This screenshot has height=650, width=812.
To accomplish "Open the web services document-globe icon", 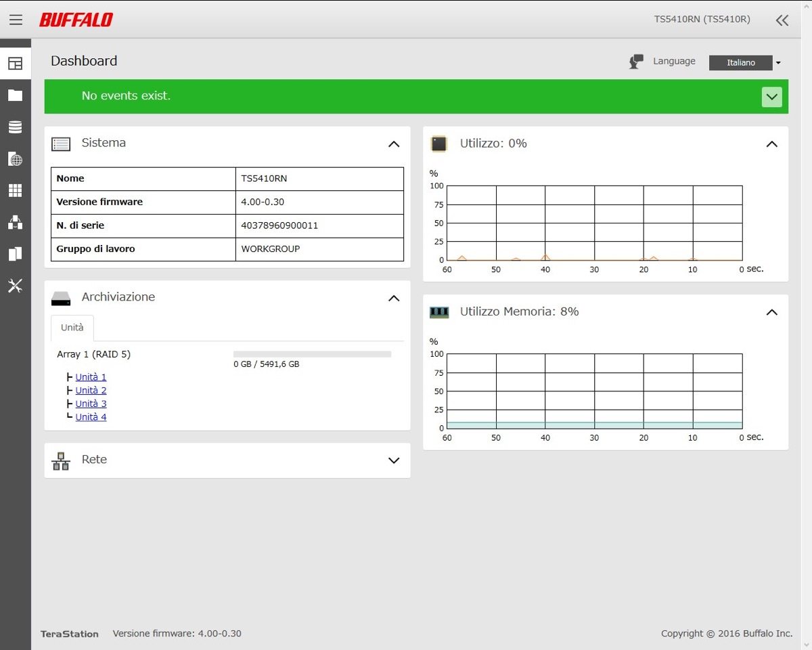I will (15, 159).
